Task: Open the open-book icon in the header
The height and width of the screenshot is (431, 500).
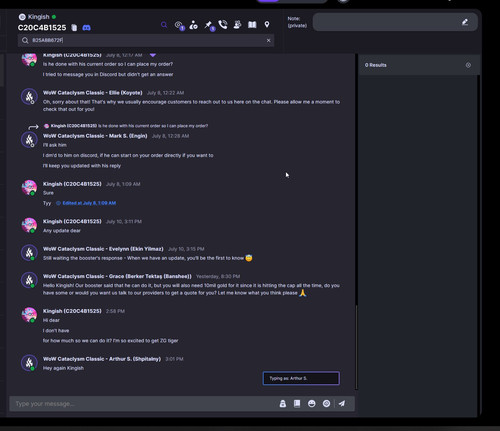Action: (x=252, y=25)
